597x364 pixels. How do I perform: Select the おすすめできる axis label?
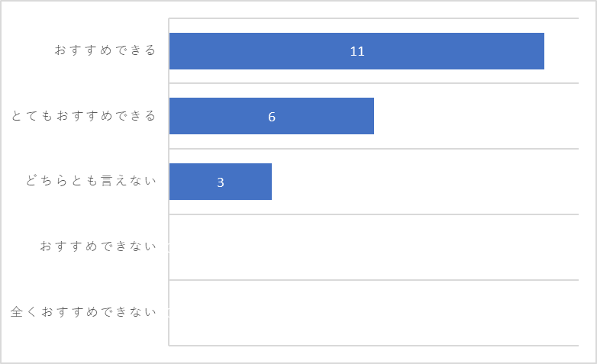105,50
